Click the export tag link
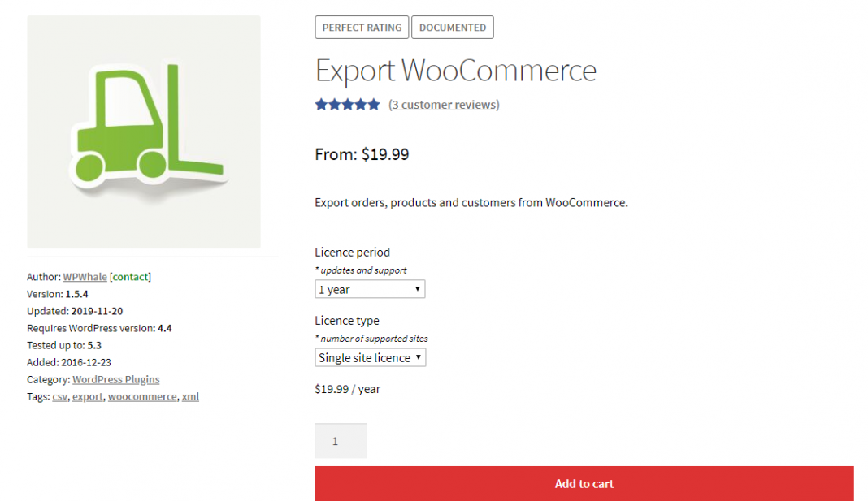 (87, 396)
